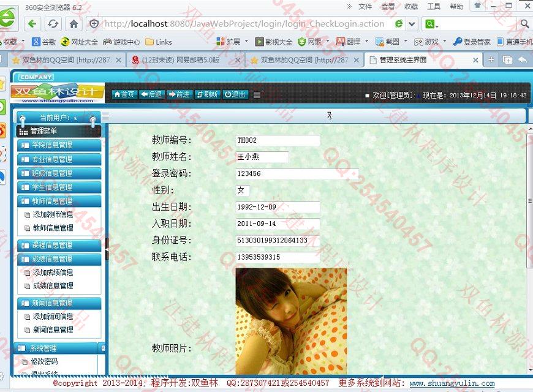Open the browser home page icon
The image size is (533, 392).
click(74, 24)
